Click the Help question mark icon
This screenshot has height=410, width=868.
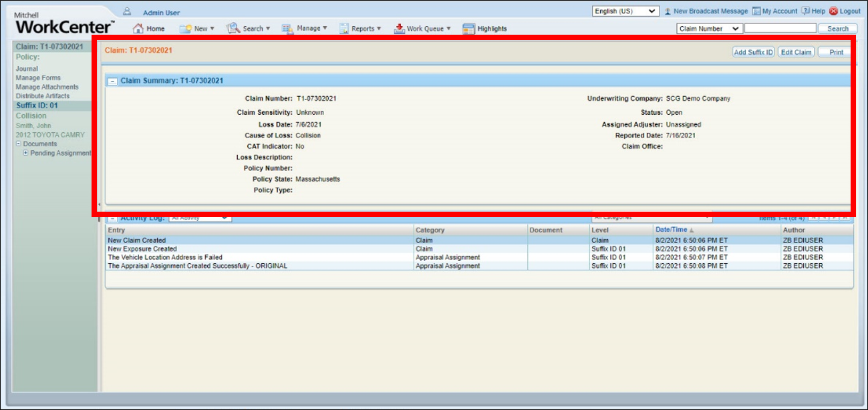tap(806, 11)
